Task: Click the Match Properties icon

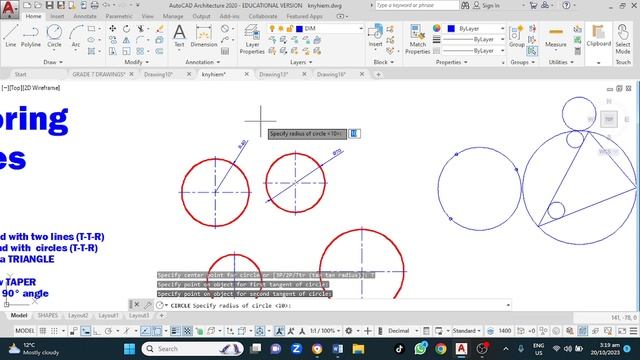Action: [x=417, y=39]
